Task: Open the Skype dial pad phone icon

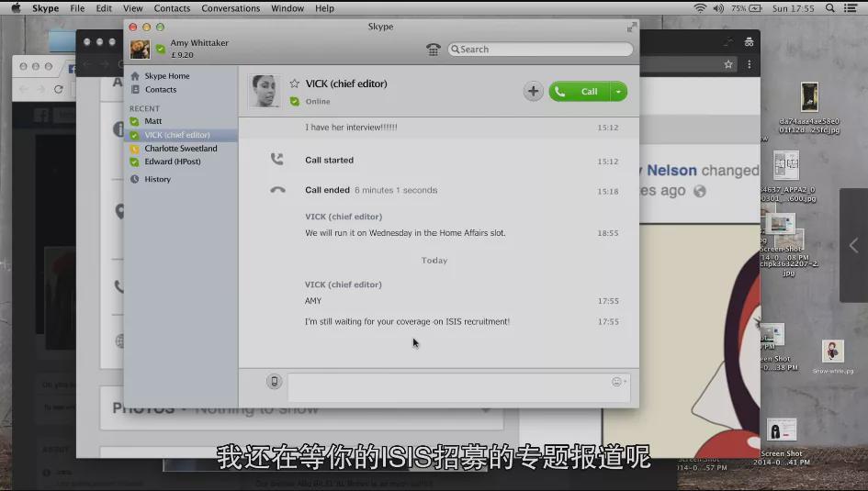Action: [x=434, y=50]
